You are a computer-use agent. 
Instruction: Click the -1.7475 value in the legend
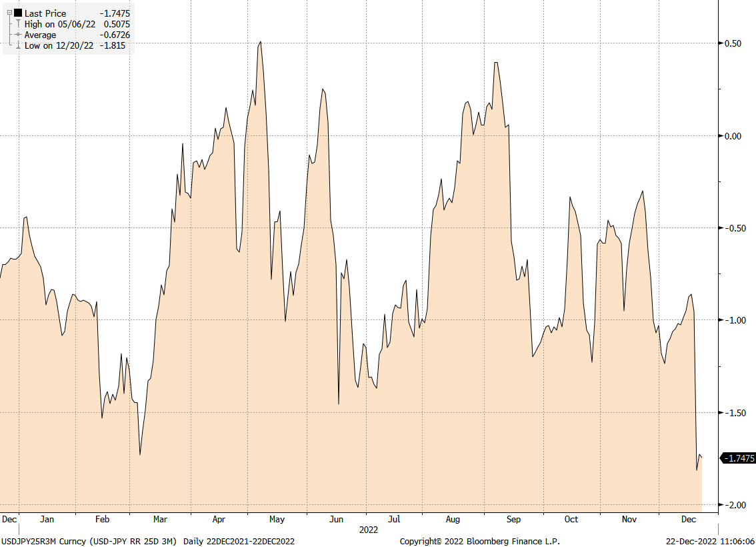(x=115, y=13)
